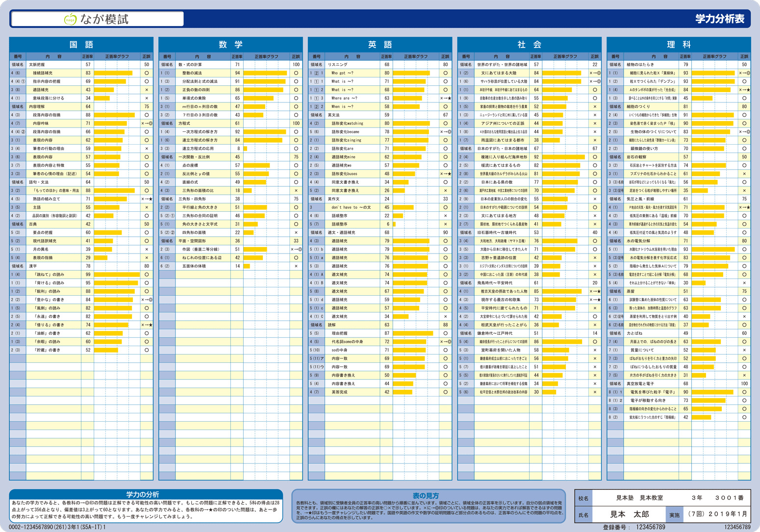760x532 pixels.
Task: Click the 室町幕府を開いた人物 row label
Action: coord(501,350)
